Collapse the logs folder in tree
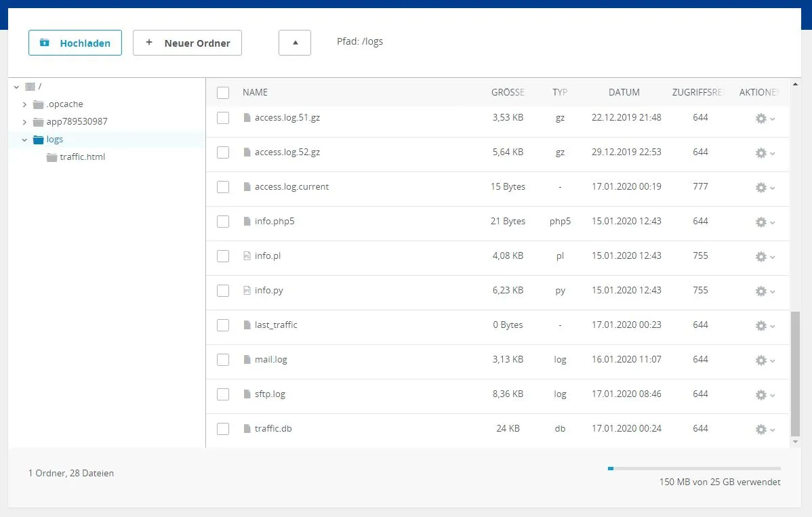Image resolution: width=812 pixels, height=517 pixels. click(24, 140)
